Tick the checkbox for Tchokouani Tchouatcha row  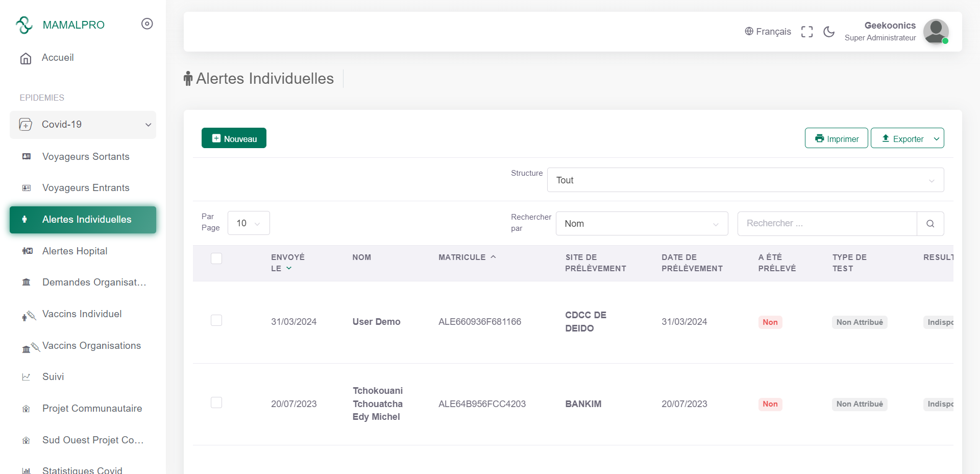[216, 402]
